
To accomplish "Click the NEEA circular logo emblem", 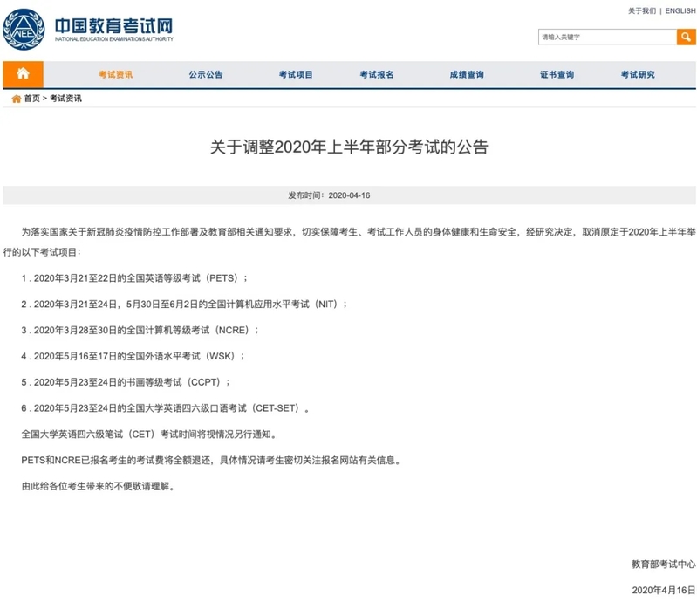I will pos(24,29).
